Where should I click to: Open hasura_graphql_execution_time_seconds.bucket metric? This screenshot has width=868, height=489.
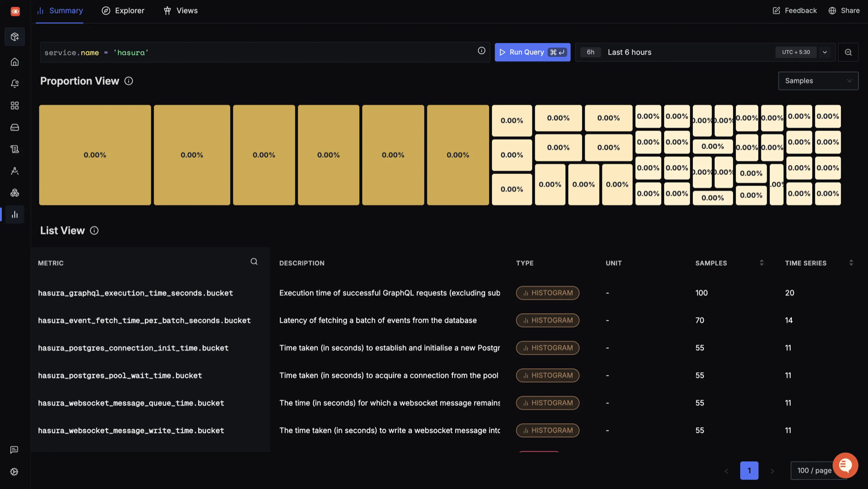(x=136, y=293)
